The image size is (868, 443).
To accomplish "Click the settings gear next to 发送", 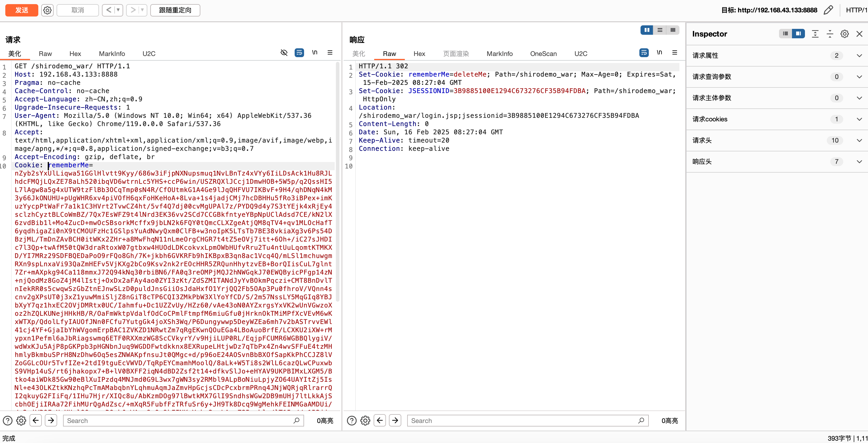I will (47, 10).
